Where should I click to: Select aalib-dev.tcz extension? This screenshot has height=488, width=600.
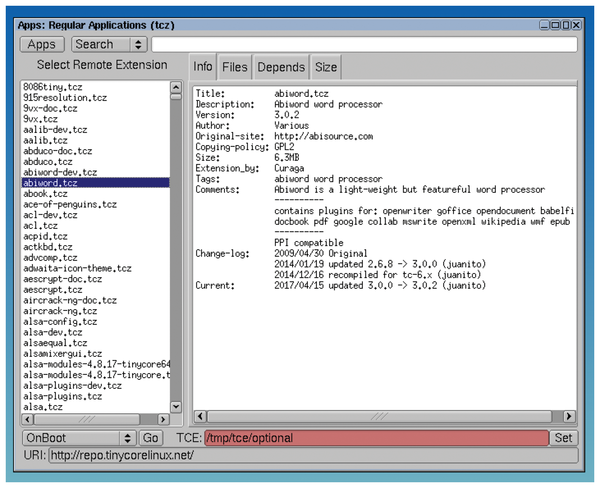pos(95,130)
